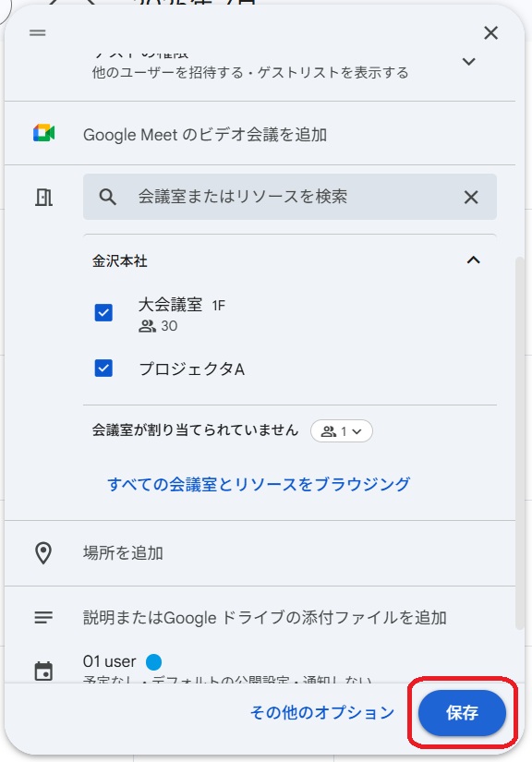Open その他のオプション link
The image size is (532, 762).
(x=322, y=713)
